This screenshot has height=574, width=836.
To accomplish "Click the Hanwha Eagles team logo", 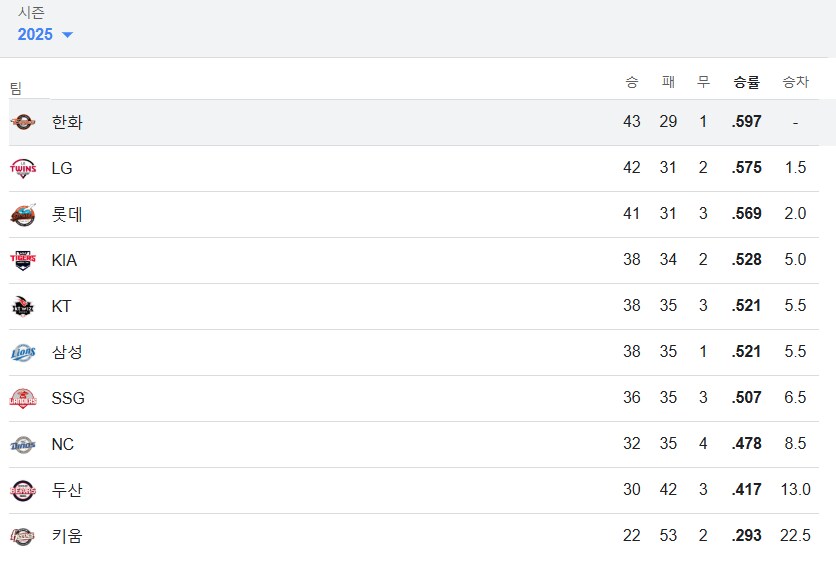I will (x=23, y=122).
